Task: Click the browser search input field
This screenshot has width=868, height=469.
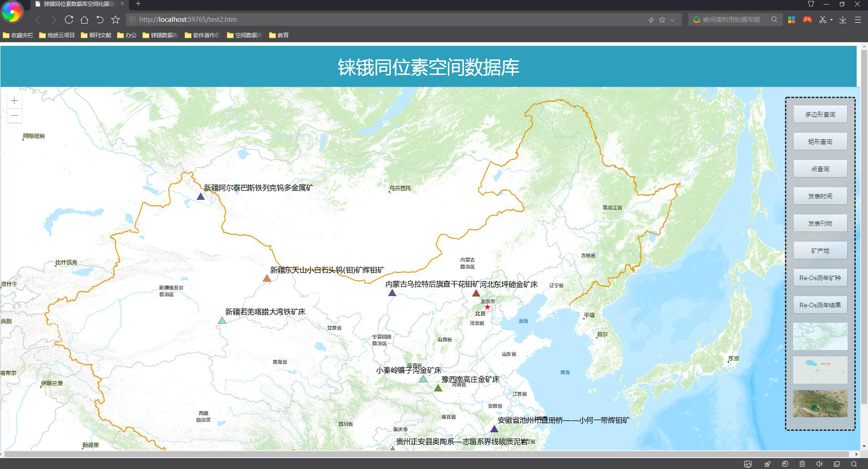Action: [x=731, y=20]
